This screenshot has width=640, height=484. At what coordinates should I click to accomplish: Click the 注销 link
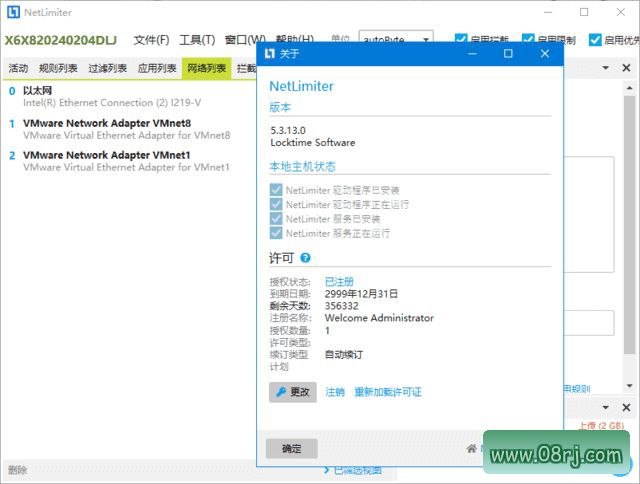[335, 392]
